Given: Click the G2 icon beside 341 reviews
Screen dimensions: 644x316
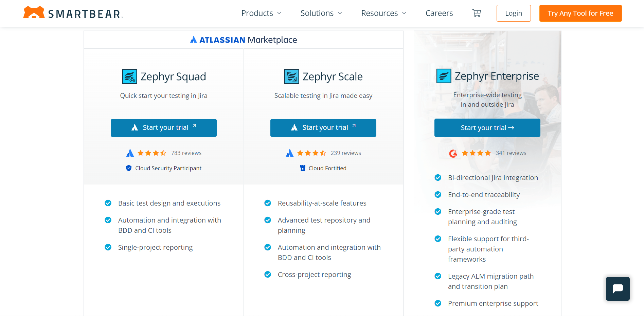Looking at the screenshot, I should 453,153.
